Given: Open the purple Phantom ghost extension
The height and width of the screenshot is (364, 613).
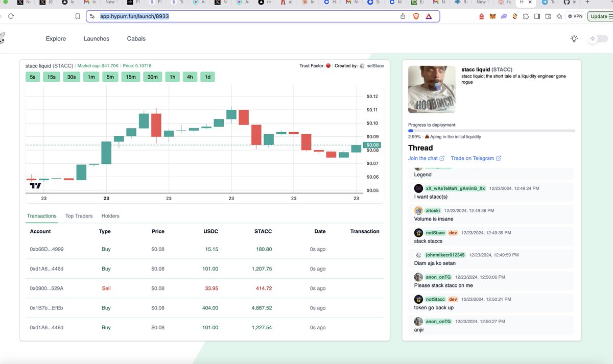Looking at the screenshot, I should 504,16.
